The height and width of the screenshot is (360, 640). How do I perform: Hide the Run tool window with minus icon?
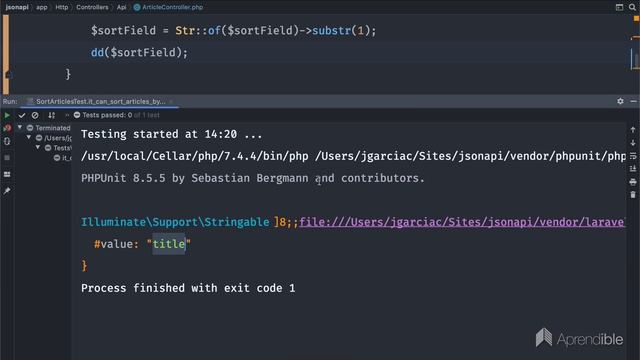click(x=633, y=101)
